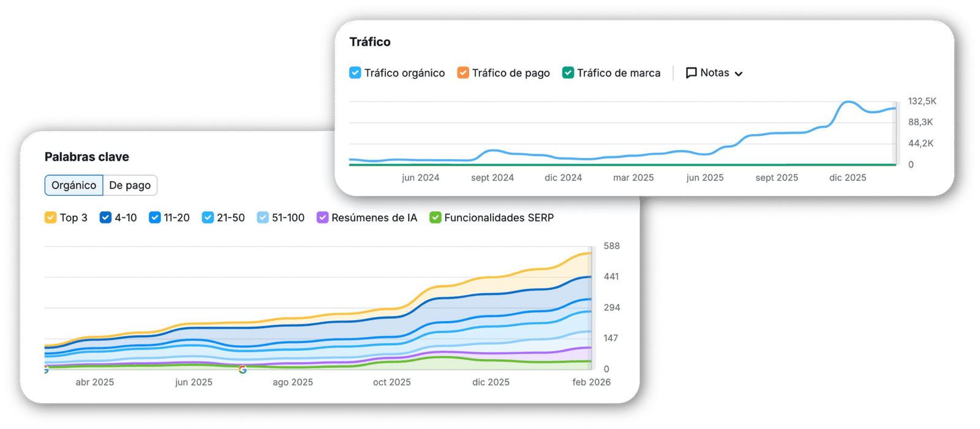Image resolution: width=980 pixels, height=429 pixels.
Task: Click the organic traffic peak near dic 2025
Action: 848,102
